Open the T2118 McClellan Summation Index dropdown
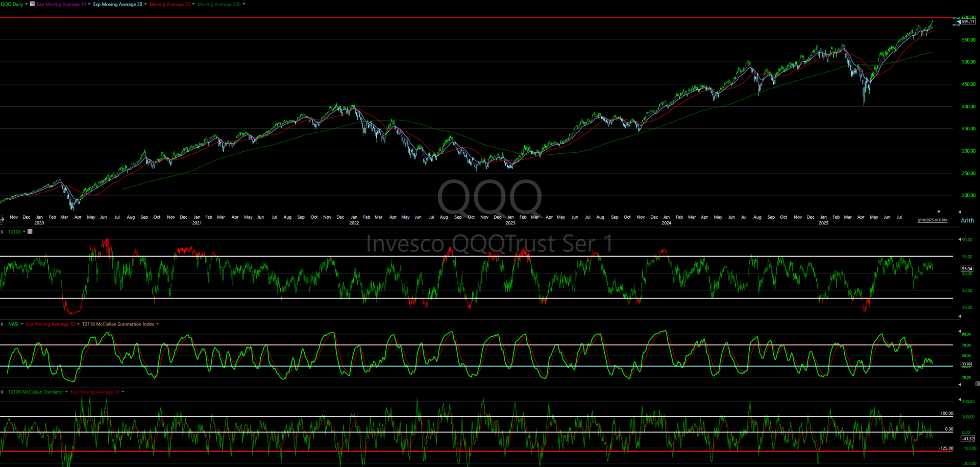 click(158, 324)
